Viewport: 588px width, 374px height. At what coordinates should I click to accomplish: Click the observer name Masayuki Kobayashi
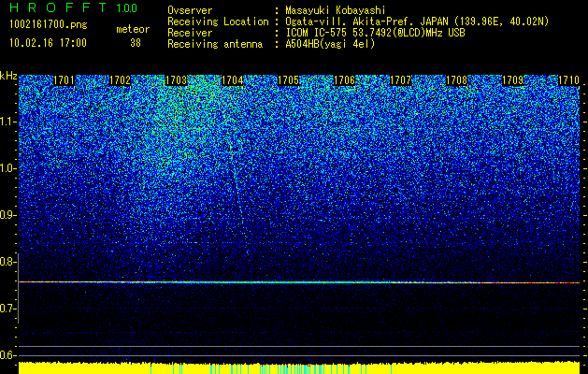tap(336, 11)
